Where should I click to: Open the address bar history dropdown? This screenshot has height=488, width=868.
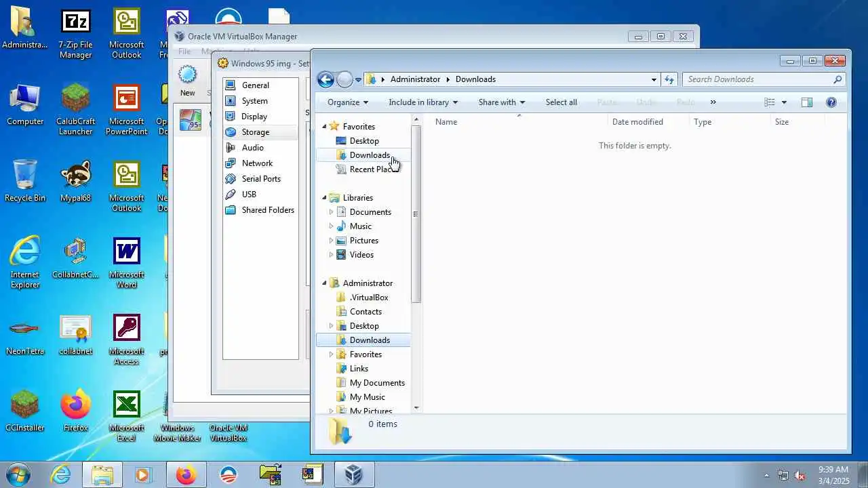[654, 79]
